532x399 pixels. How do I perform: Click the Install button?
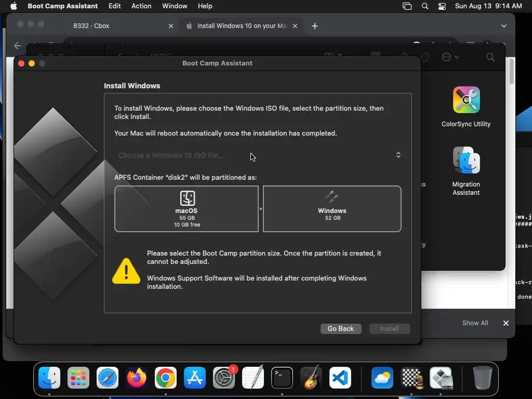point(390,328)
